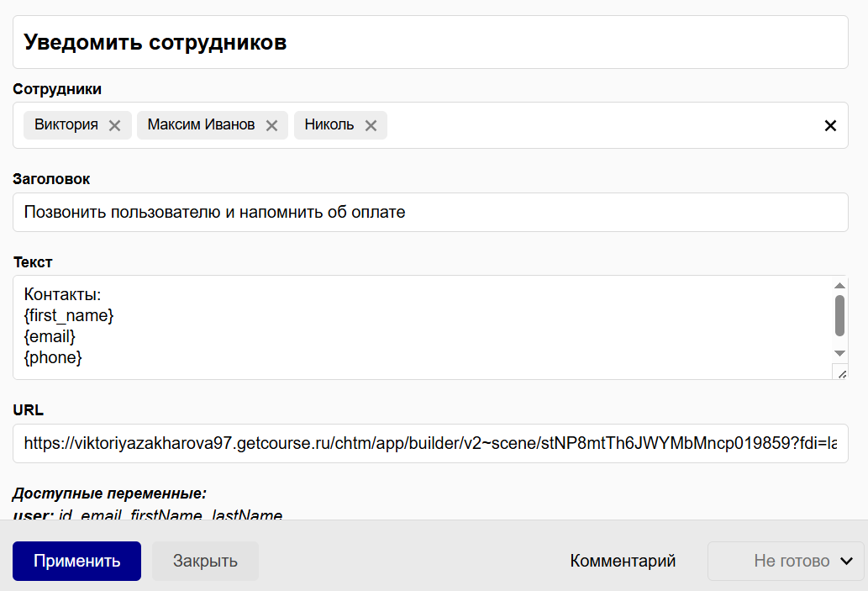Remove Виктория from employees list
The height and width of the screenshot is (591, 868).
(114, 126)
